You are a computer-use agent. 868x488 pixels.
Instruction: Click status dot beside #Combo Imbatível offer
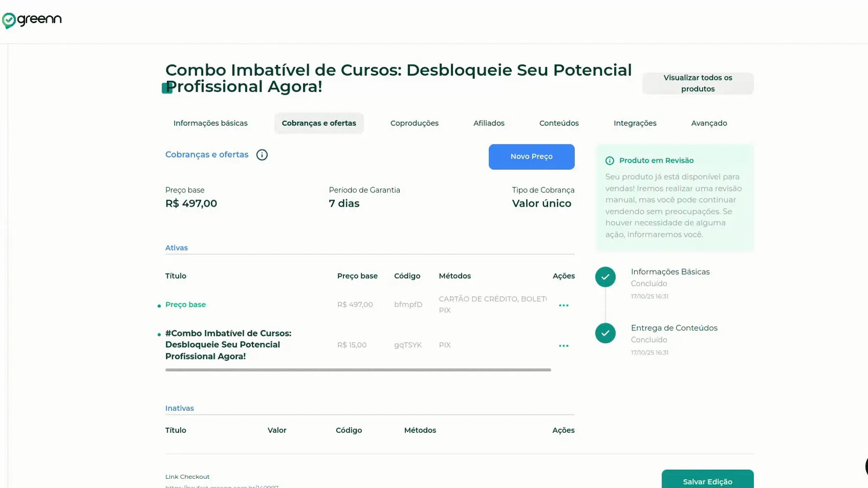(159, 335)
